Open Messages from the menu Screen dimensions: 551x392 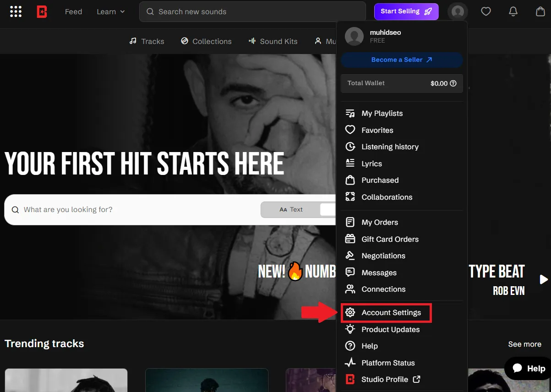379,272
